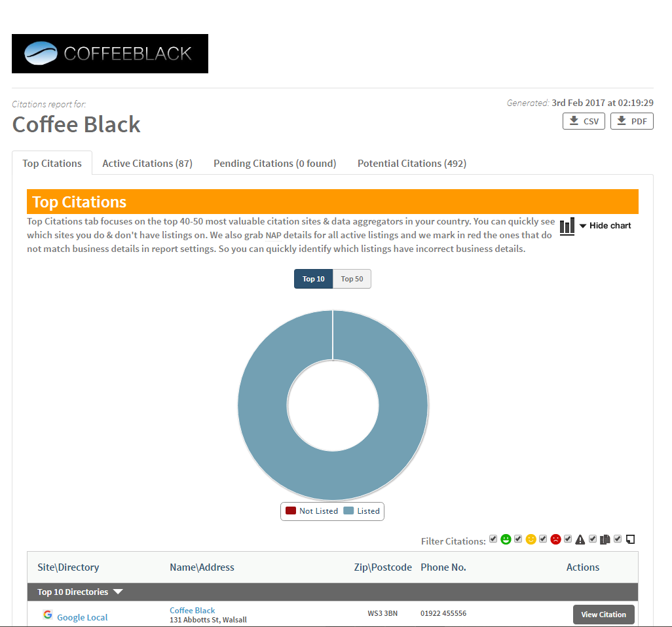672x627 pixels.
Task: Download the report as PDF
Action: coord(631,121)
